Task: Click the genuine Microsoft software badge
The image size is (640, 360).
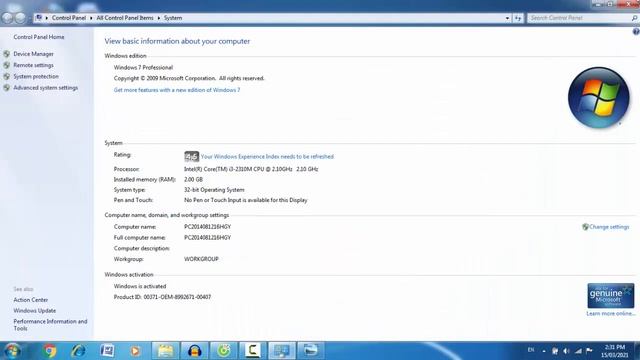Action: click(611, 296)
